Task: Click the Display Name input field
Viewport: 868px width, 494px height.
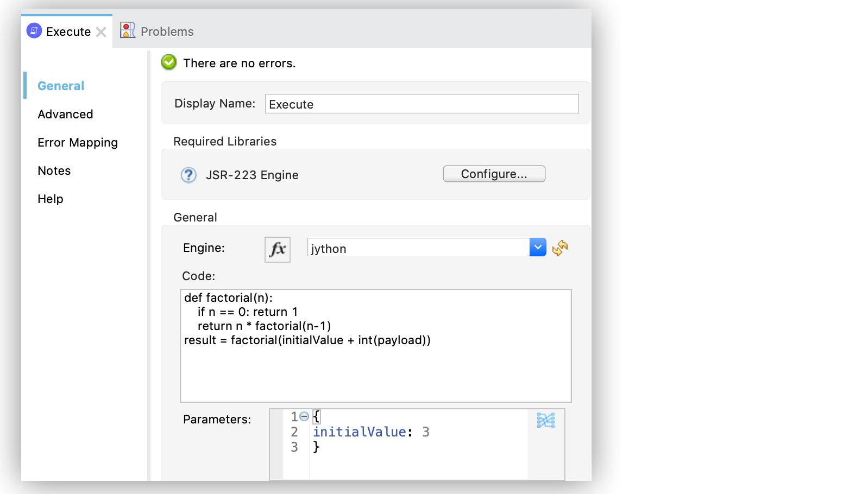Action: point(422,104)
